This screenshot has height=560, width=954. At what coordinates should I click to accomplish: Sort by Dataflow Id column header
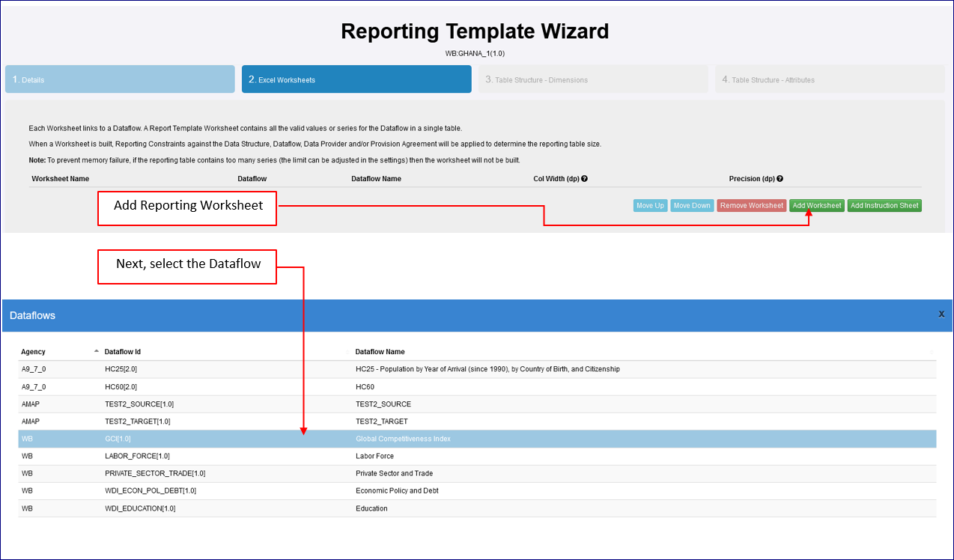123,352
